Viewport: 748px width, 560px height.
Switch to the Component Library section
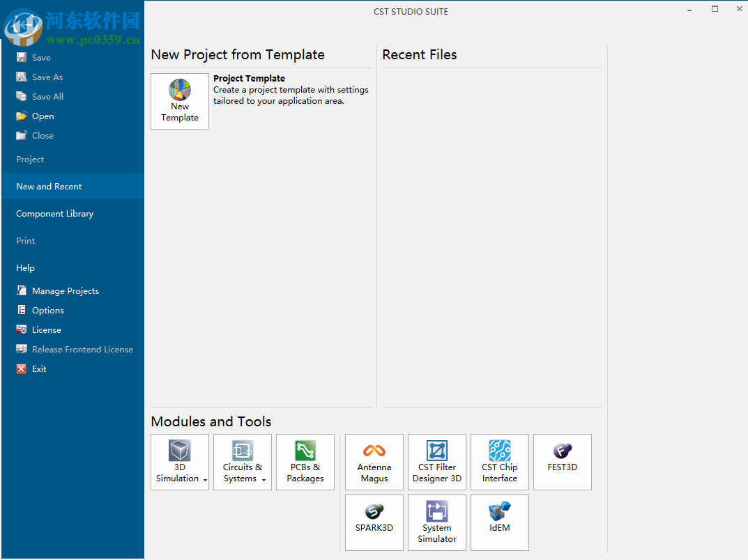click(x=54, y=213)
